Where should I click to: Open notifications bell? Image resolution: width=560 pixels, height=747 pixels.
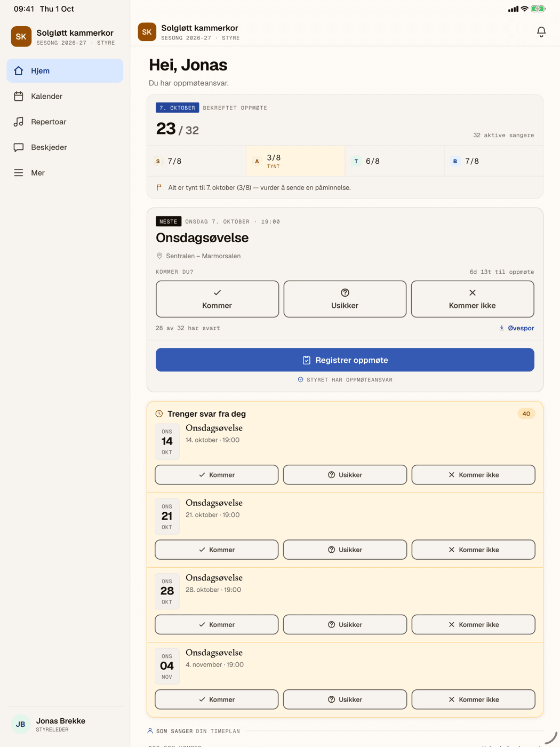[x=541, y=32]
